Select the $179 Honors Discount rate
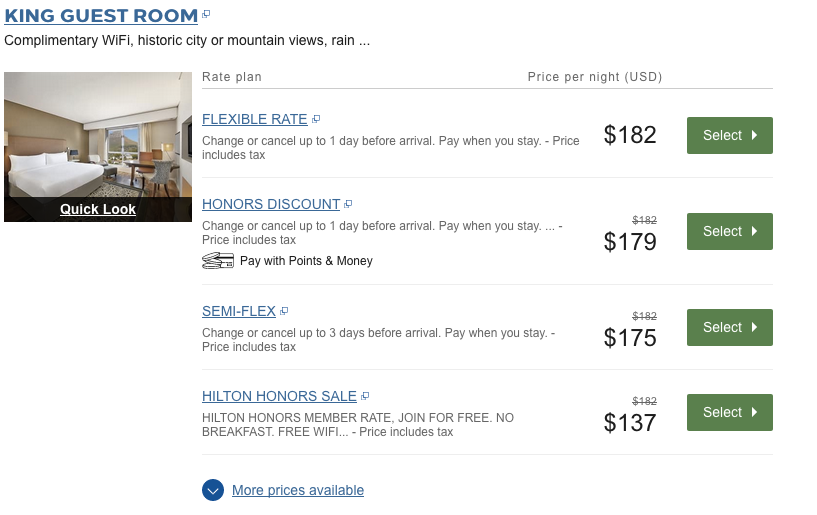Image resolution: width=817 pixels, height=515 pixels. click(x=729, y=231)
